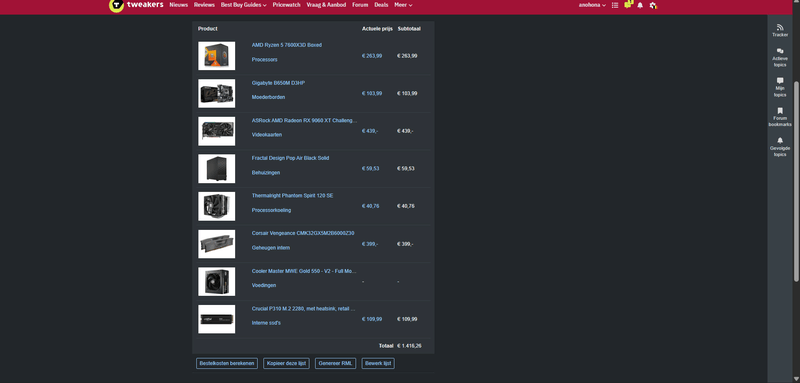Click the € 103,99 actuele prijs link
The image size is (800, 383).
(x=372, y=94)
